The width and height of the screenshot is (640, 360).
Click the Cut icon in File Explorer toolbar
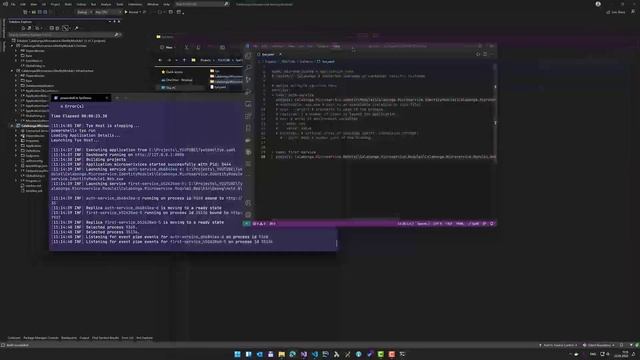click(187, 47)
